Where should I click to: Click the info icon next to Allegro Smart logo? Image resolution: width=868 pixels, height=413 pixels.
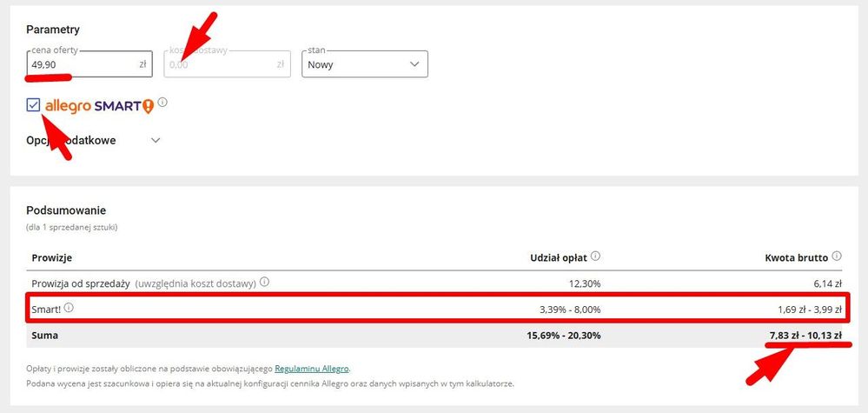(x=162, y=103)
